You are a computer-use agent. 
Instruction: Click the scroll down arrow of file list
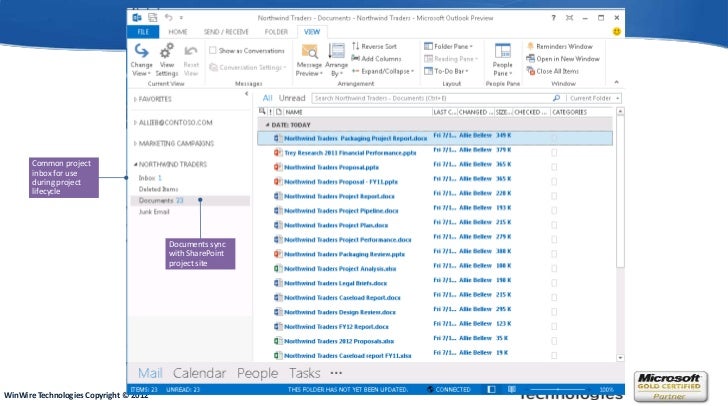tap(620, 358)
